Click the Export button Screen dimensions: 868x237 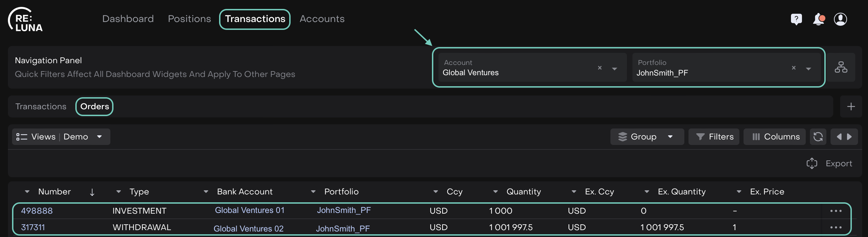(x=829, y=163)
